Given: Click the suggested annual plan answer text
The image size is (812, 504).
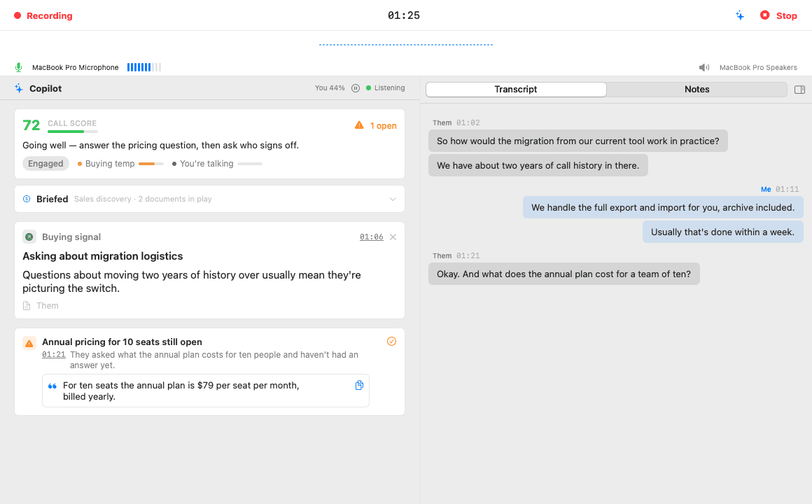Looking at the screenshot, I should click(x=181, y=391).
